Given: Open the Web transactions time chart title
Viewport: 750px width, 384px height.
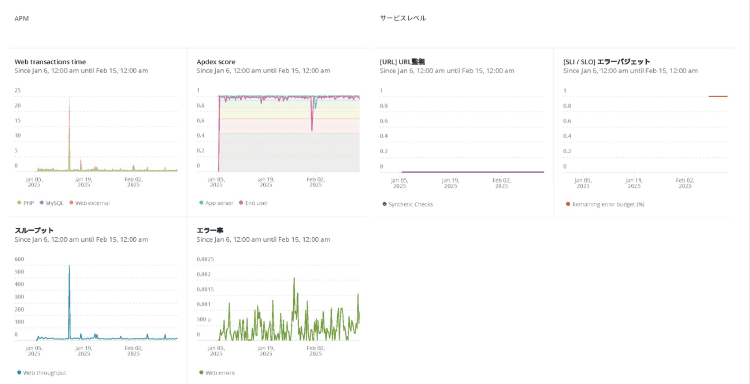Looking at the screenshot, I should coord(51,62).
